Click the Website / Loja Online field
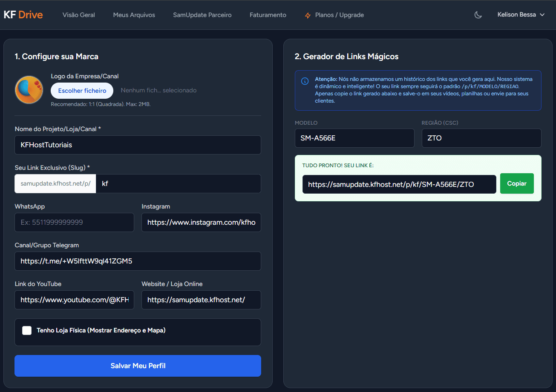This screenshot has width=556, height=392. 201,300
